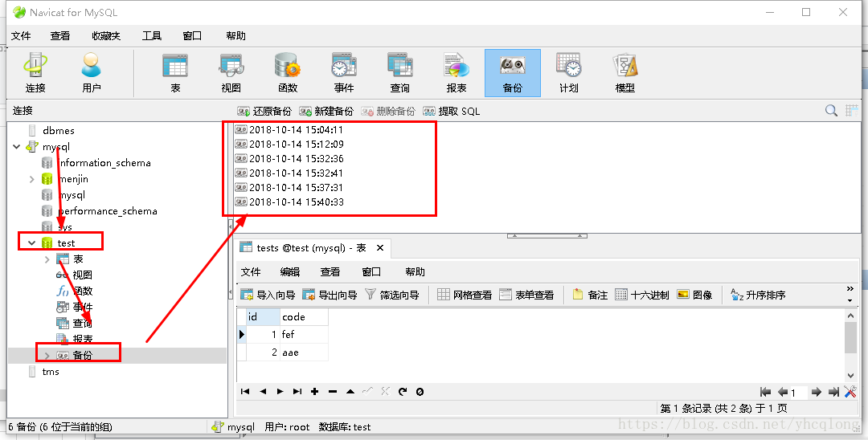This screenshot has width=868, height=440.
Task: Open the 事件 (Event) objects view
Action: 344,72
